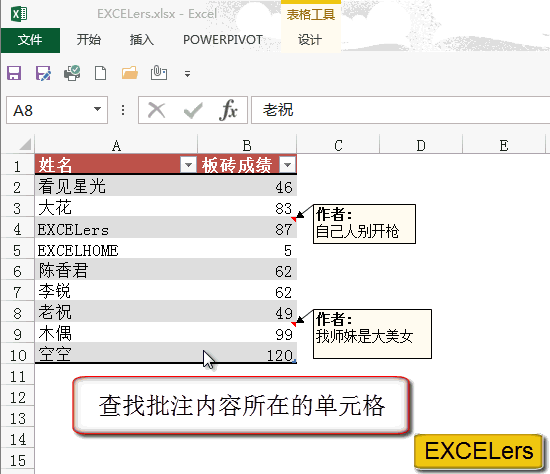This screenshot has height=474, width=550.
Task: Click score cell with value 46
Action: pyautogui.click(x=247, y=186)
